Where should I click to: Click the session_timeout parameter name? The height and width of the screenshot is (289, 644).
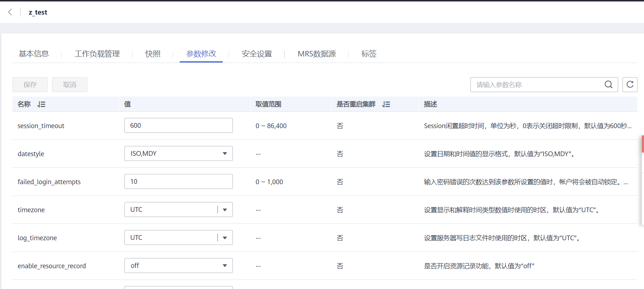pos(41,126)
